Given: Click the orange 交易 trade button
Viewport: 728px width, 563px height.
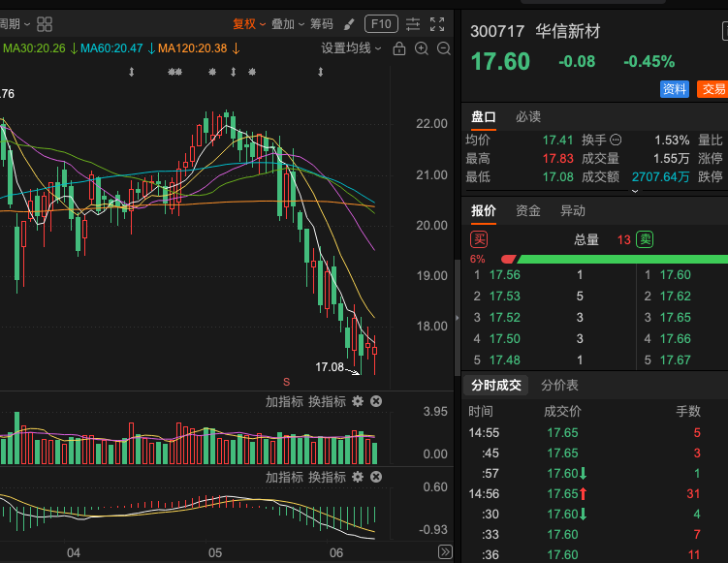Looking at the screenshot, I should (x=712, y=89).
